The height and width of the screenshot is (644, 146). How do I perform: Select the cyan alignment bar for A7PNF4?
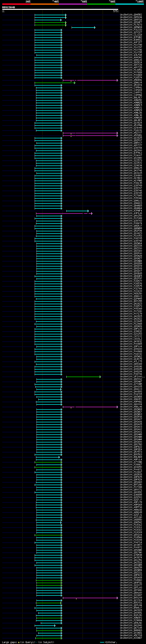pyautogui.click(x=78, y=211)
